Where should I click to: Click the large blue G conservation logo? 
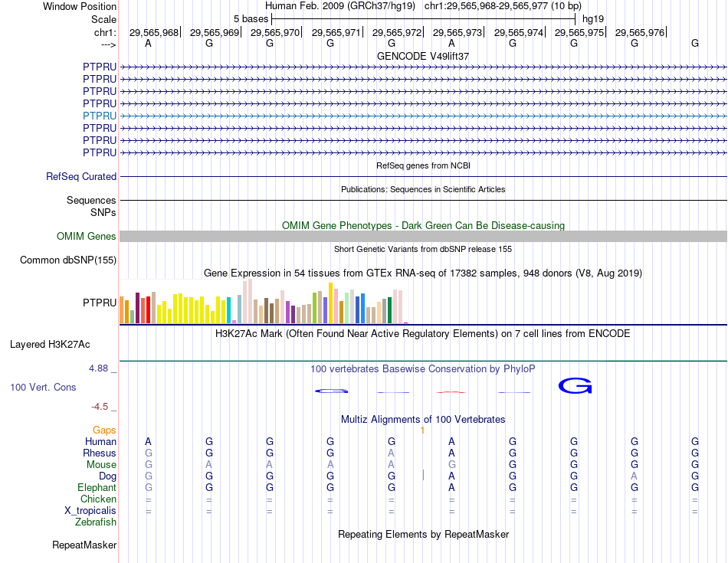(575, 386)
